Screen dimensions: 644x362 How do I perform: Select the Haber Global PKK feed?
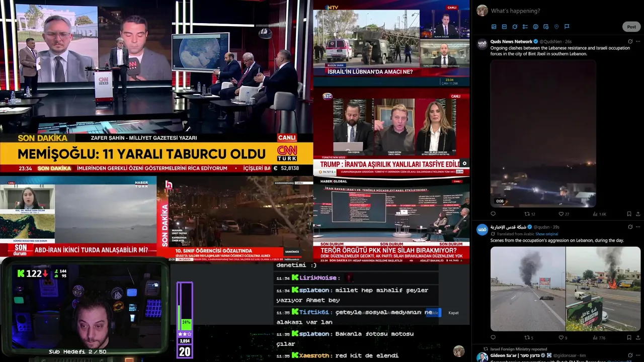(x=391, y=220)
